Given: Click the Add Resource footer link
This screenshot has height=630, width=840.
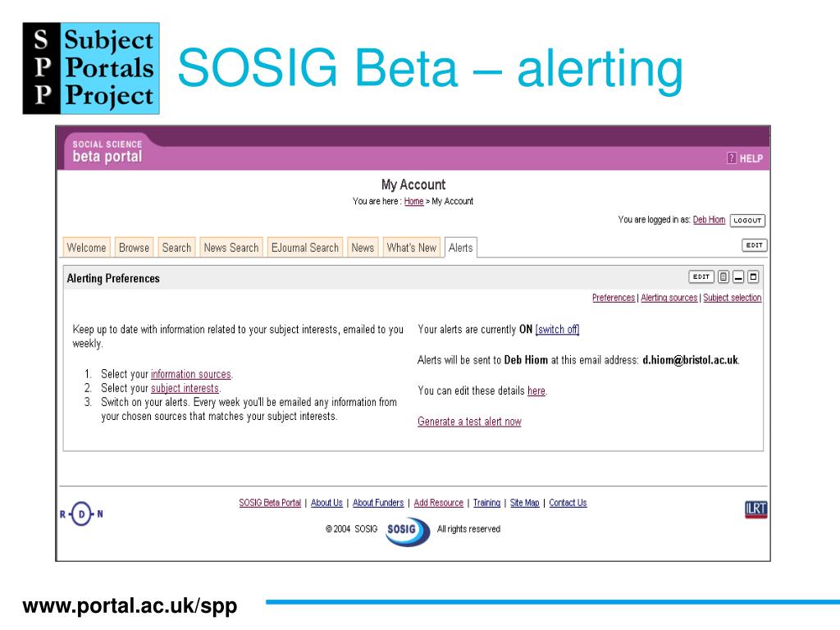Looking at the screenshot, I should pos(439,503).
